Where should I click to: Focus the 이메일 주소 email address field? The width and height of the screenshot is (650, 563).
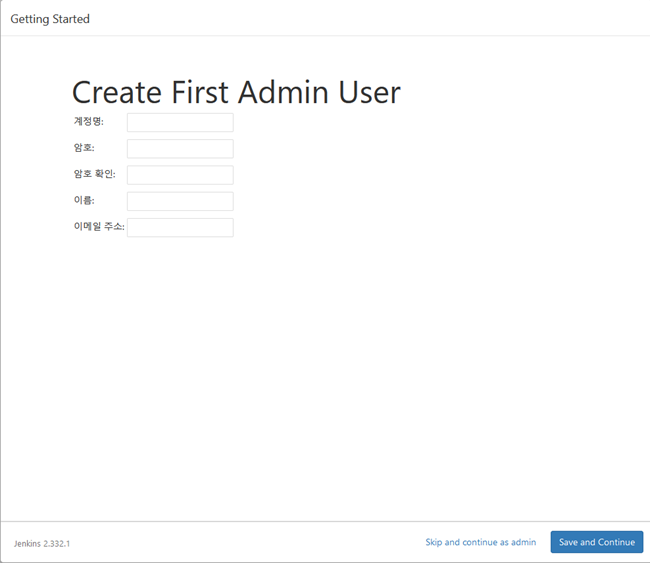point(180,228)
